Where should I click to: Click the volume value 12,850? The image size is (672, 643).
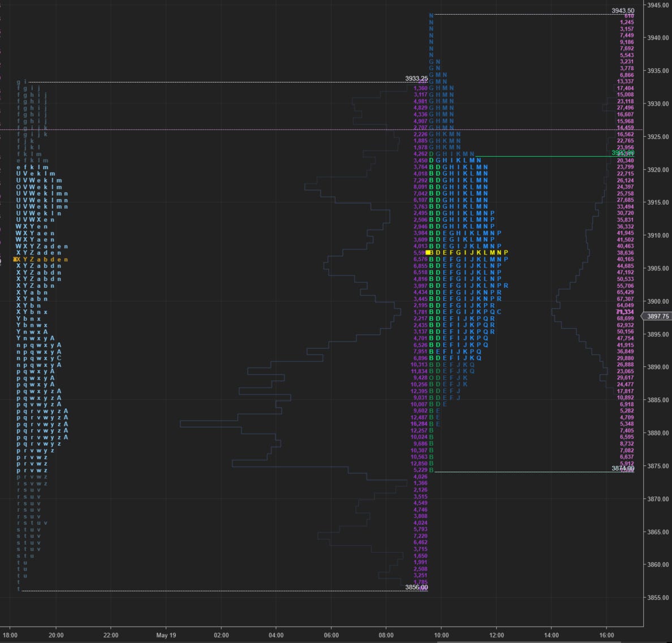[419, 464]
